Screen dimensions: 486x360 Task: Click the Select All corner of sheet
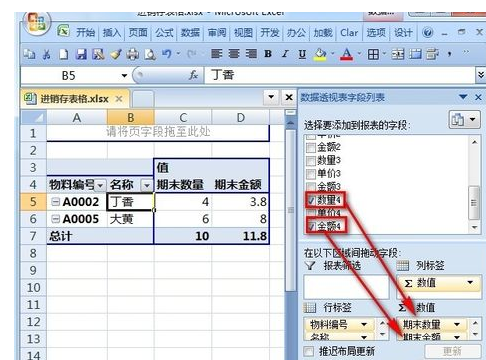tap(34, 117)
